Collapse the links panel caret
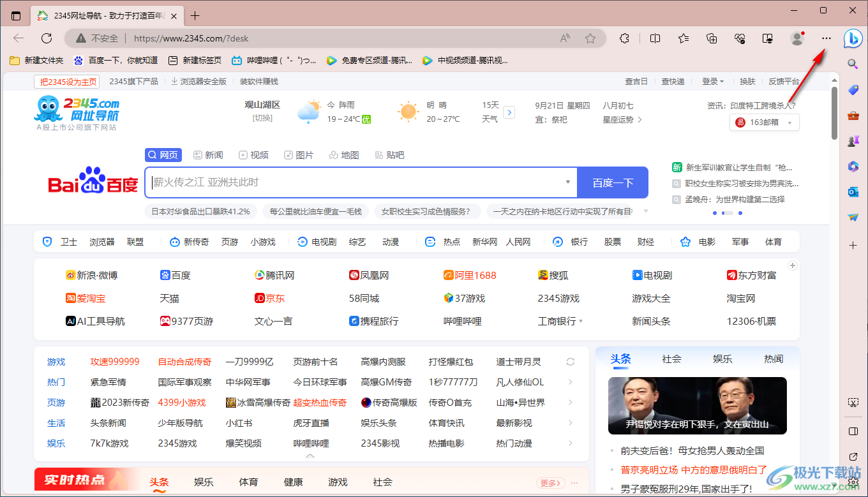Screen dimensions: 868x497 (x=310, y=456)
